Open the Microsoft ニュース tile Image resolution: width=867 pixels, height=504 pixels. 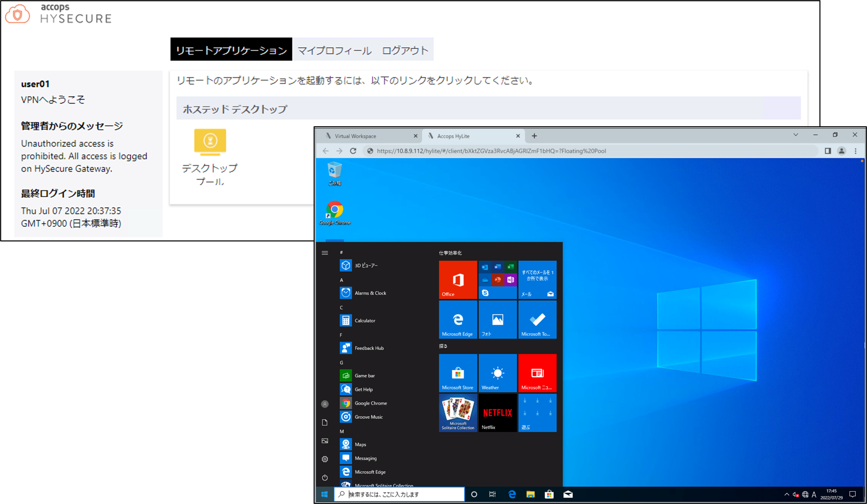(538, 373)
